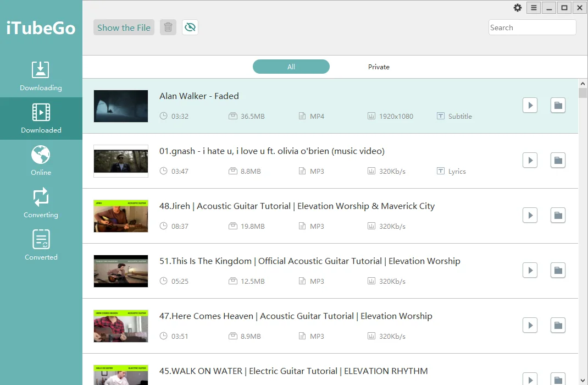The height and width of the screenshot is (385, 588).
Task: Click the Show the File button
Action: [124, 28]
